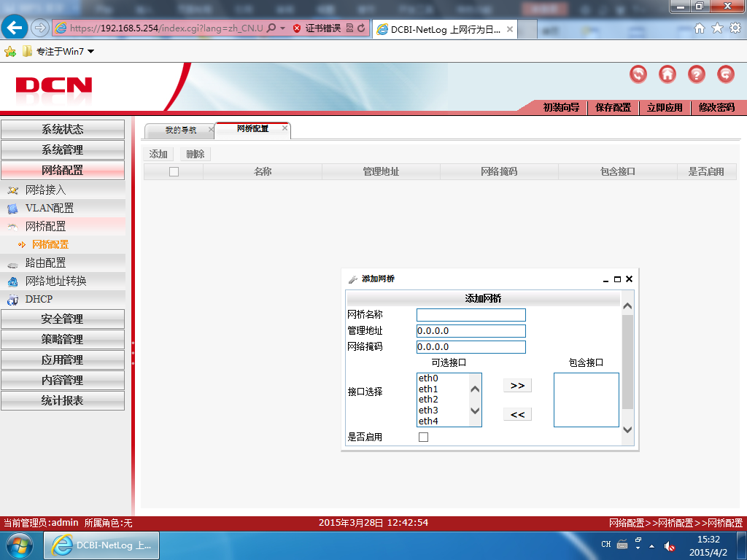Screen dimensions: 747x560
Task: Expand the 内容管理 menu section
Action: [x=63, y=380]
